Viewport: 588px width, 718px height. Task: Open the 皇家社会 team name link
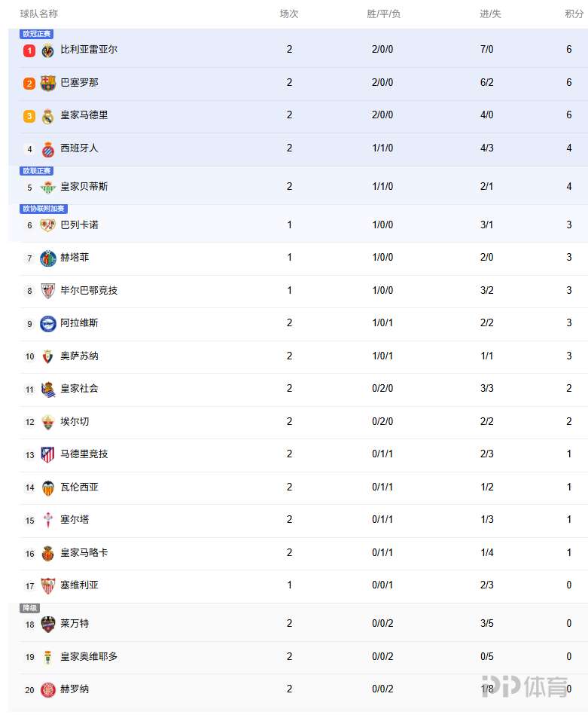(x=79, y=389)
